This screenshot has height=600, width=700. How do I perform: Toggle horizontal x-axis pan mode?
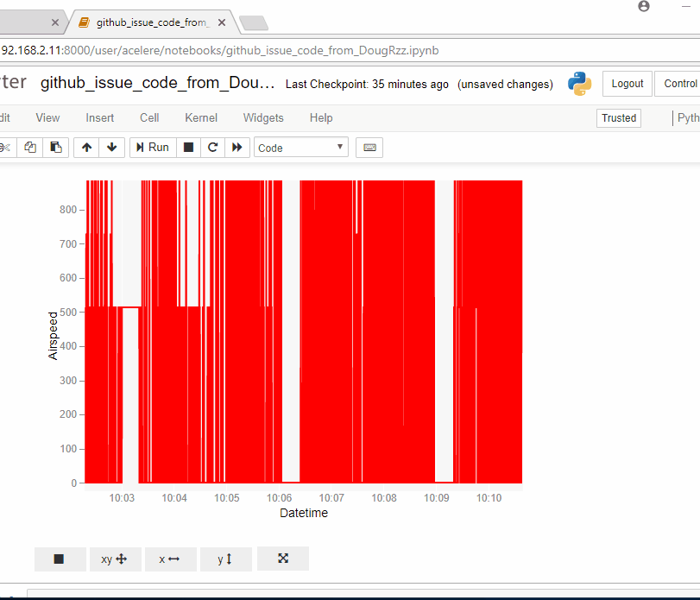point(170,559)
